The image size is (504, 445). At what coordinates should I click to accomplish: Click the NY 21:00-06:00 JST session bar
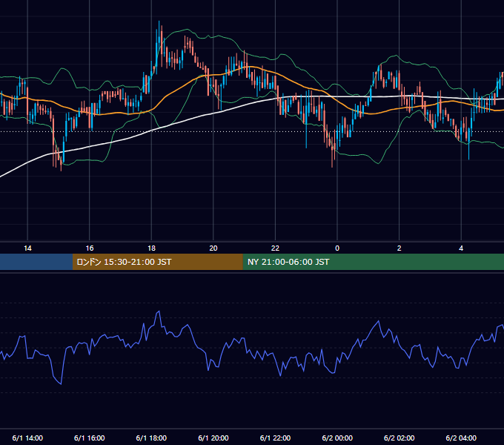(x=373, y=262)
